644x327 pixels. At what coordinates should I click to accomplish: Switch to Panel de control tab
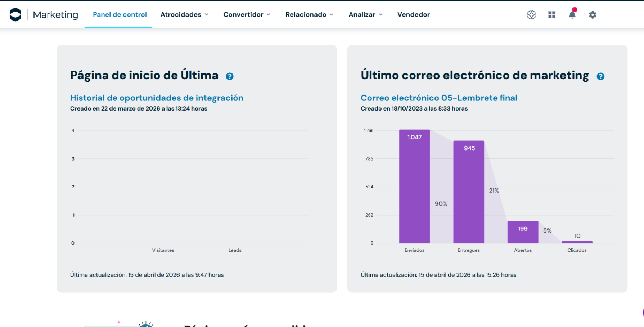[x=120, y=15]
